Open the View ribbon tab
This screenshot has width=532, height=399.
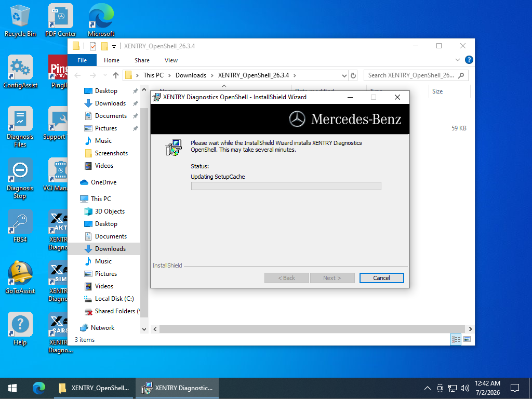171,60
